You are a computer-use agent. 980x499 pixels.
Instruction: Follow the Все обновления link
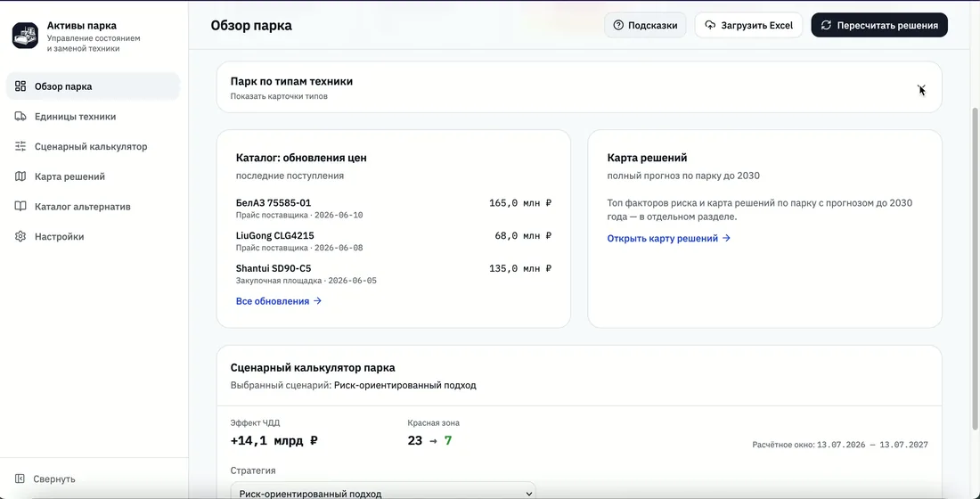pyautogui.click(x=279, y=301)
